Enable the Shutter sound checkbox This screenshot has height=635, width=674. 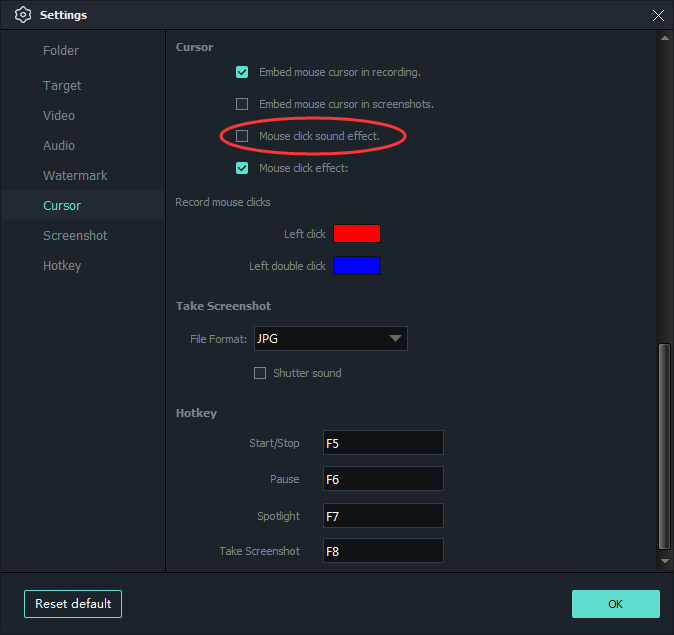(x=260, y=373)
